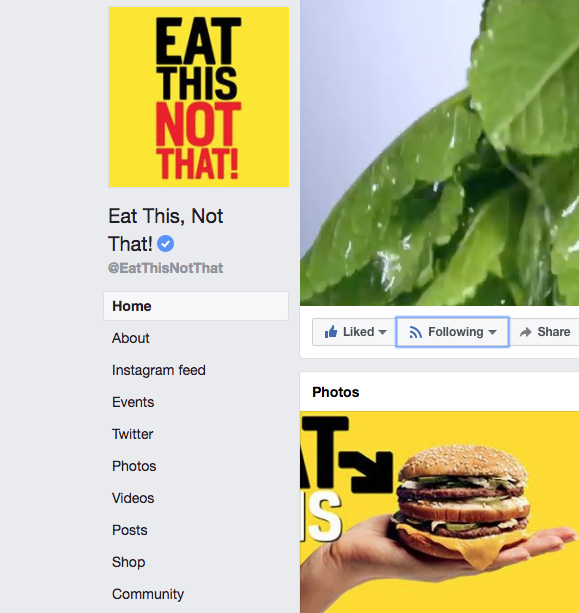This screenshot has width=579, height=613.
Task: Select the Home tab in sidebar
Action: tap(196, 306)
